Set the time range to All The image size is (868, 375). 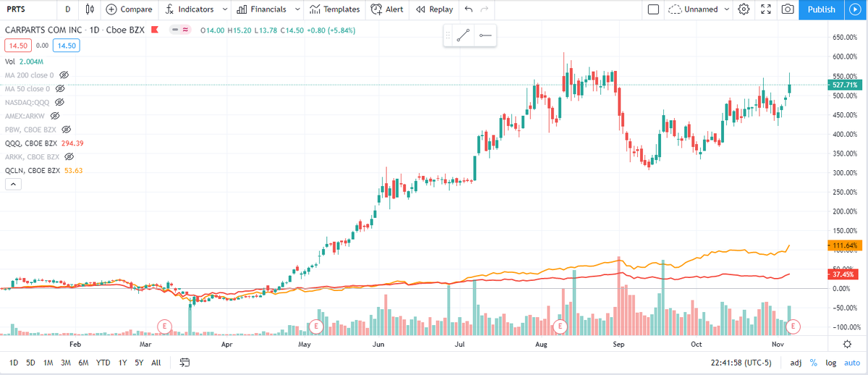(x=156, y=362)
